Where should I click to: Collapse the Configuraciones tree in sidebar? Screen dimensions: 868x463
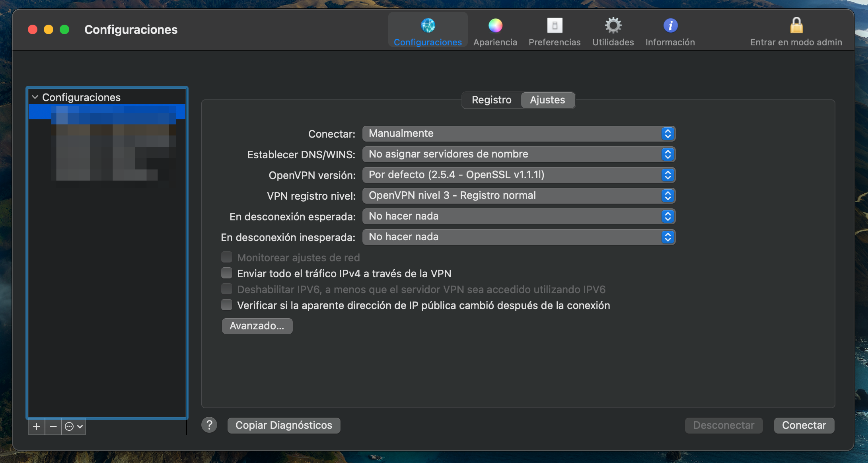click(35, 97)
